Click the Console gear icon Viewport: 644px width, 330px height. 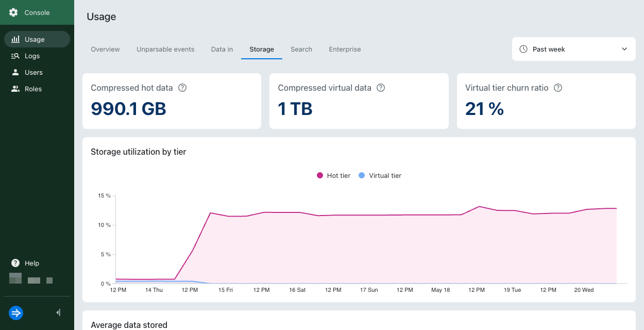pos(13,12)
